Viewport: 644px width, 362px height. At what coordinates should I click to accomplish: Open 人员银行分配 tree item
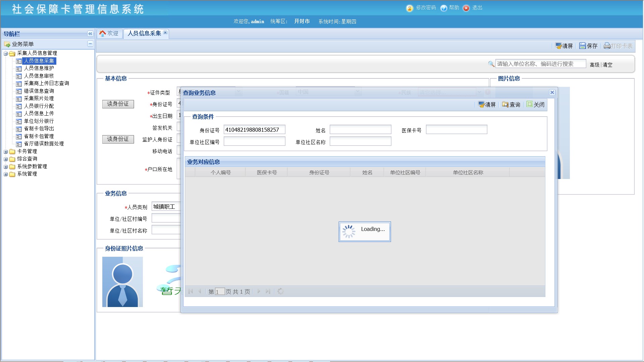point(39,106)
